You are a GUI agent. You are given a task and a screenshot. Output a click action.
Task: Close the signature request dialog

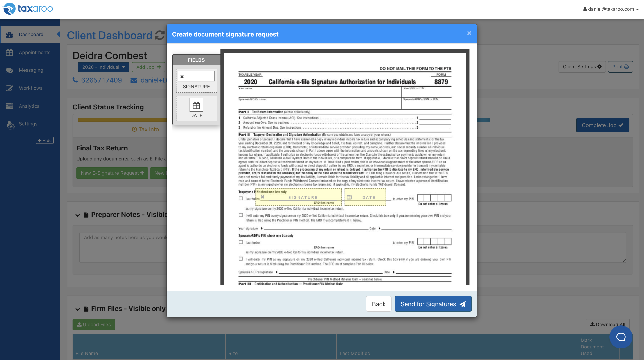pyautogui.click(x=469, y=33)
